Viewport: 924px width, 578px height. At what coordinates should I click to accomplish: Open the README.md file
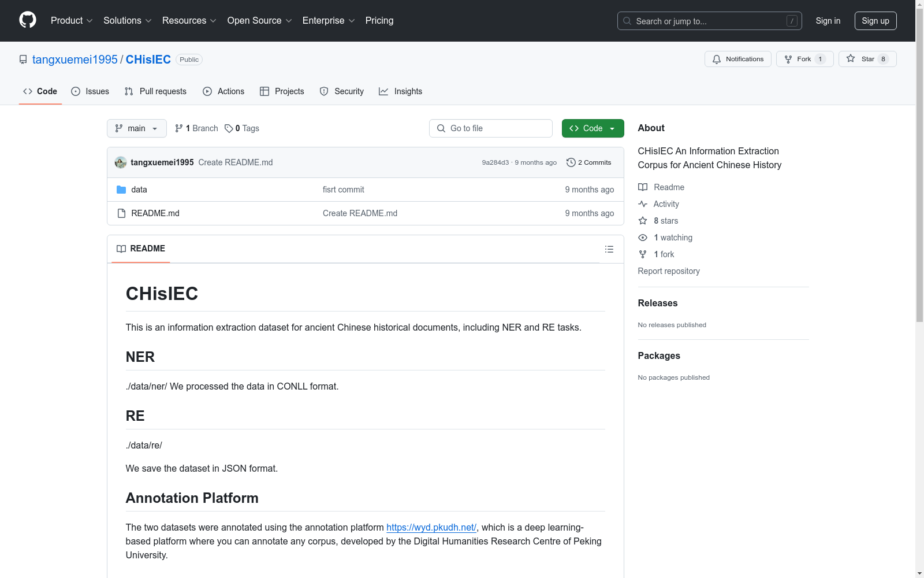[x=155, y=213]
